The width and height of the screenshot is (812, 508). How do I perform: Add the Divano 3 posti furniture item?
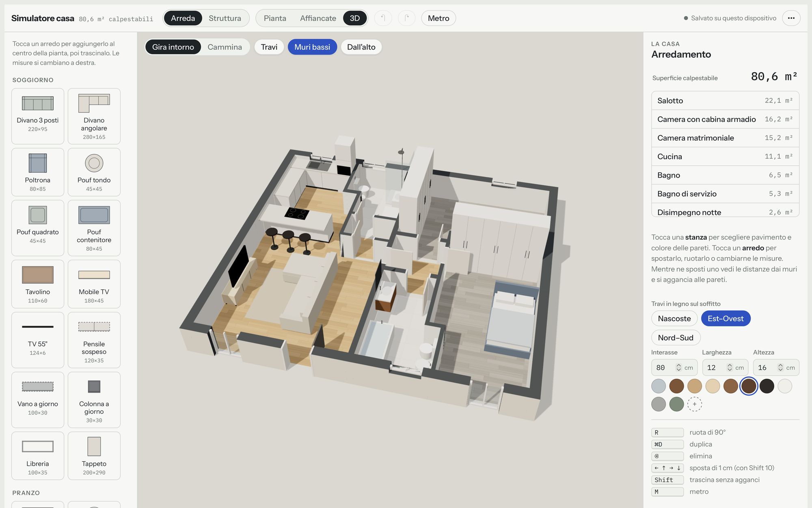click(38, 116)
